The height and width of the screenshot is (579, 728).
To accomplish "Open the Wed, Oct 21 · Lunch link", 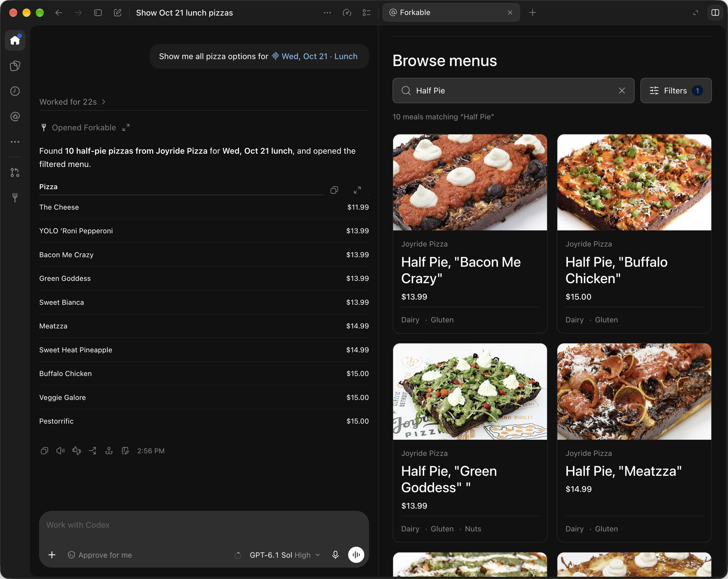I will (315, 57).
